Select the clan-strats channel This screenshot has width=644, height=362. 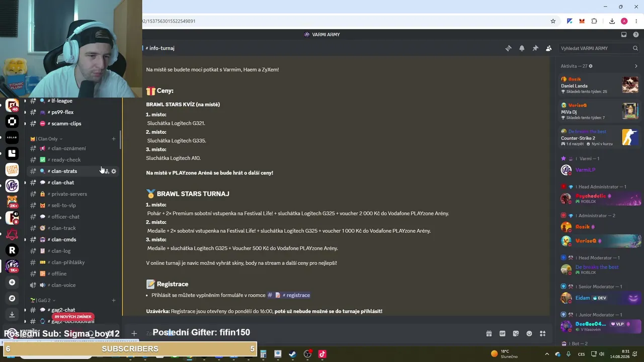(x=64, y=171)
